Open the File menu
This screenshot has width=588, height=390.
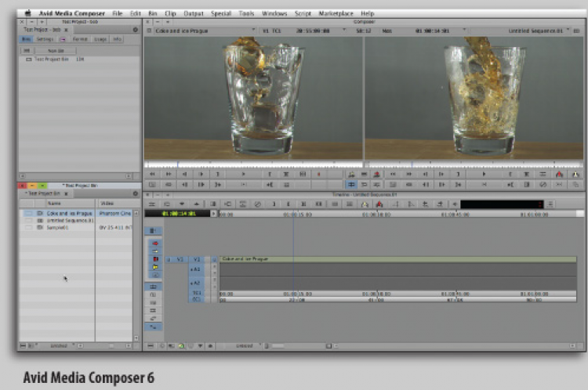pyautogui.click(x=118, y=13)
